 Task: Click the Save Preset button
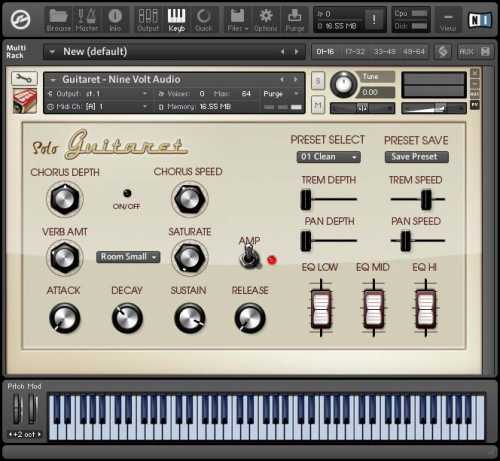click(416, 157)
